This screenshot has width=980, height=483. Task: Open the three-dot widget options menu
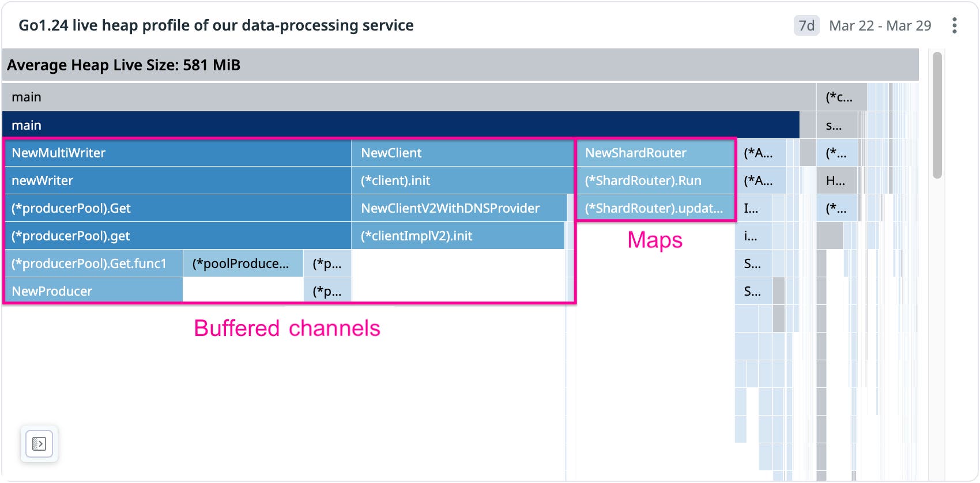(955, 25)
